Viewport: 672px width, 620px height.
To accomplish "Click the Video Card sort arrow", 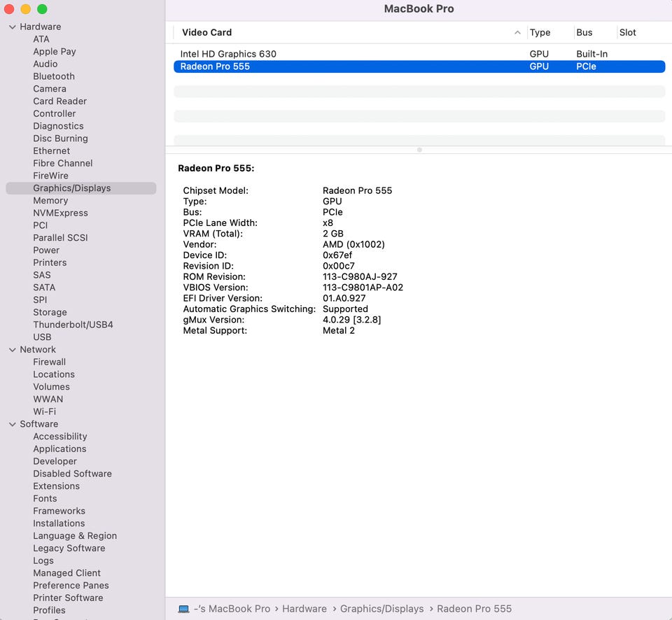I will (517, 33).
